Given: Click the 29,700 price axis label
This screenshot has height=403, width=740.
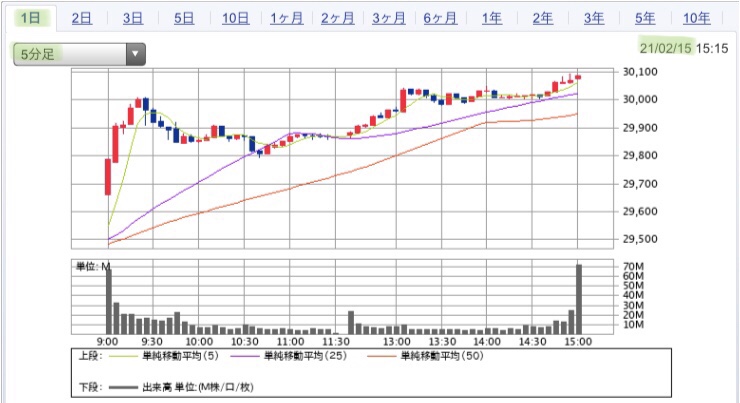Looking at the screenshot, I should [640, 184].
